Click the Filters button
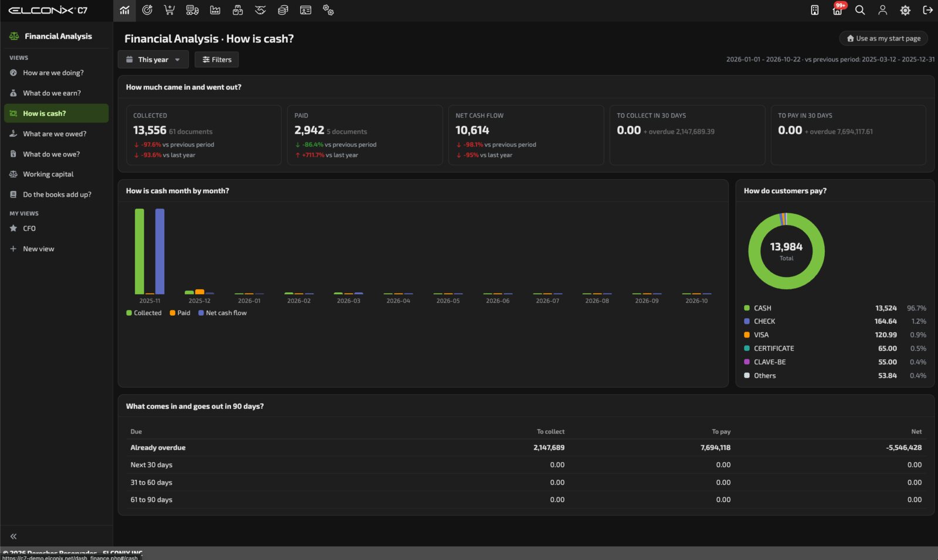The height and width of the screenshot is (560, 938). (217, 59)
